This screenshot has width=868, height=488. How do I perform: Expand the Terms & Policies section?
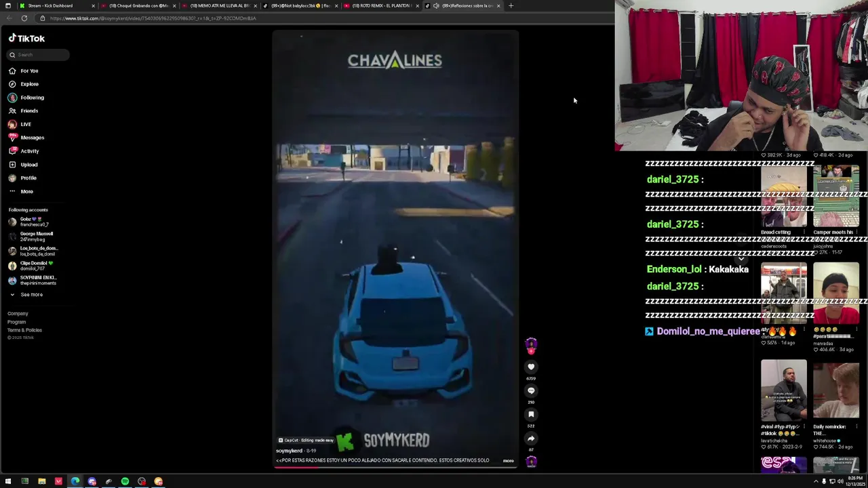click(24, 330)
